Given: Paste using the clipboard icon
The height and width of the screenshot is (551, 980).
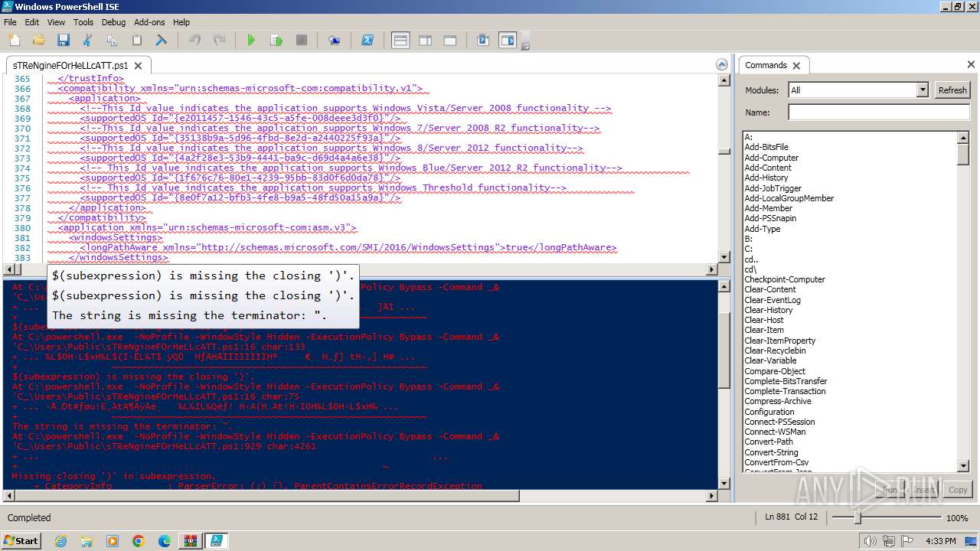Looking at the screenshot, I should [x=137, y=41].
